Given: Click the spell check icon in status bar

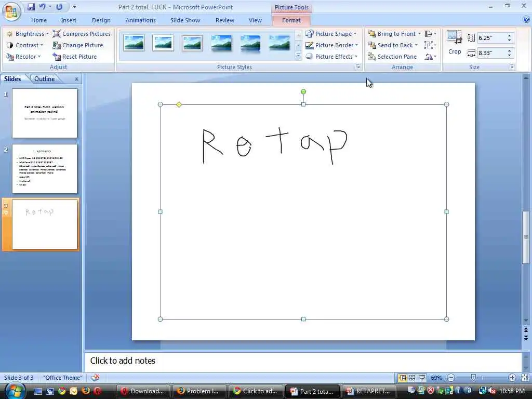Looking at the screenshot, I should point(96,377).
